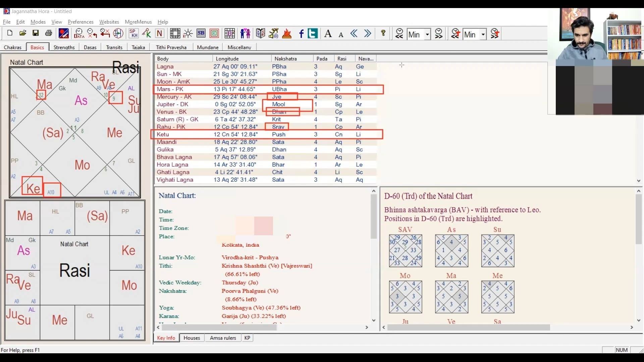Click the SB toolbar icon
Screen dimensions: 644x362
pos(201,34)
